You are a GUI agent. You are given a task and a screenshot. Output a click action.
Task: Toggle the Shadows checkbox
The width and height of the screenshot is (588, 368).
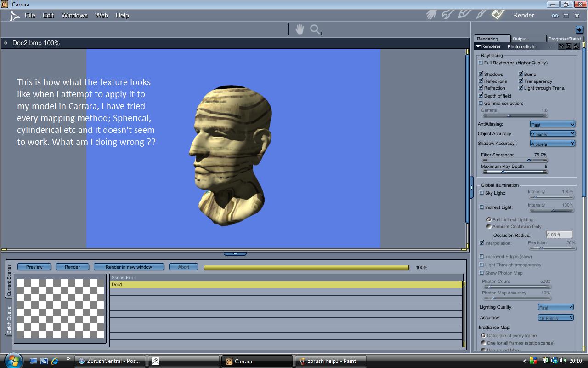pyautogui.click(x=481, y=74)
